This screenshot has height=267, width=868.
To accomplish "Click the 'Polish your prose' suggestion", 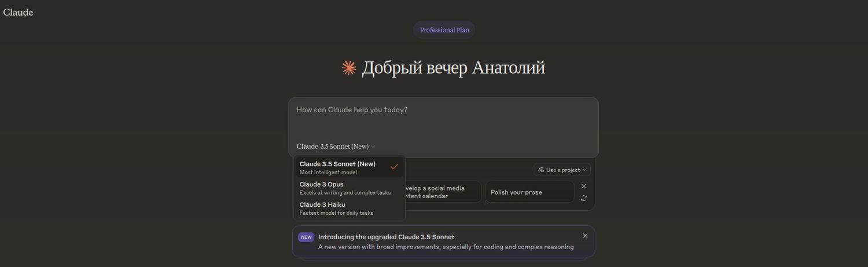I will point(529,192).
